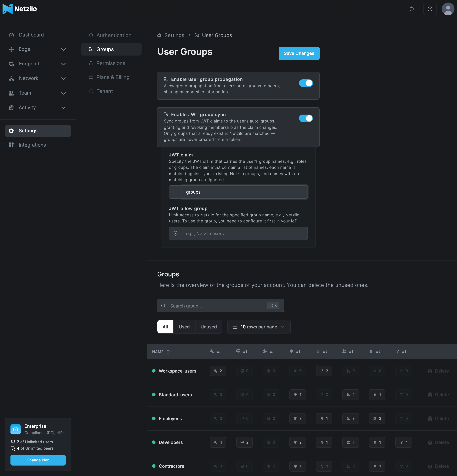457x476 pixels.
Task: Open the Authentication settings tab
Action: (111, 35)
